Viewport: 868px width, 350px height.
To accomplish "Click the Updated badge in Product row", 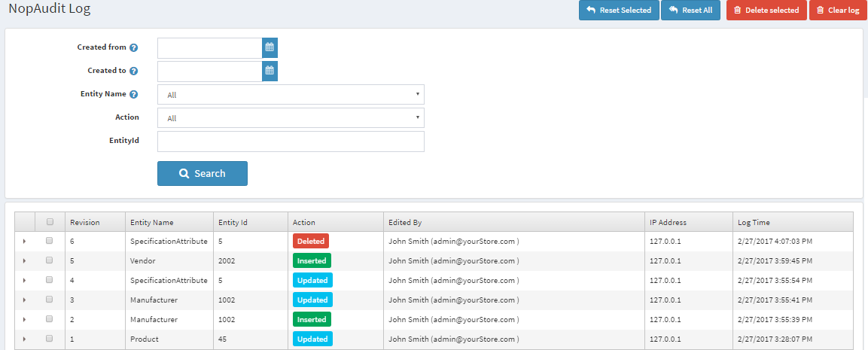I will pos(312,339).
